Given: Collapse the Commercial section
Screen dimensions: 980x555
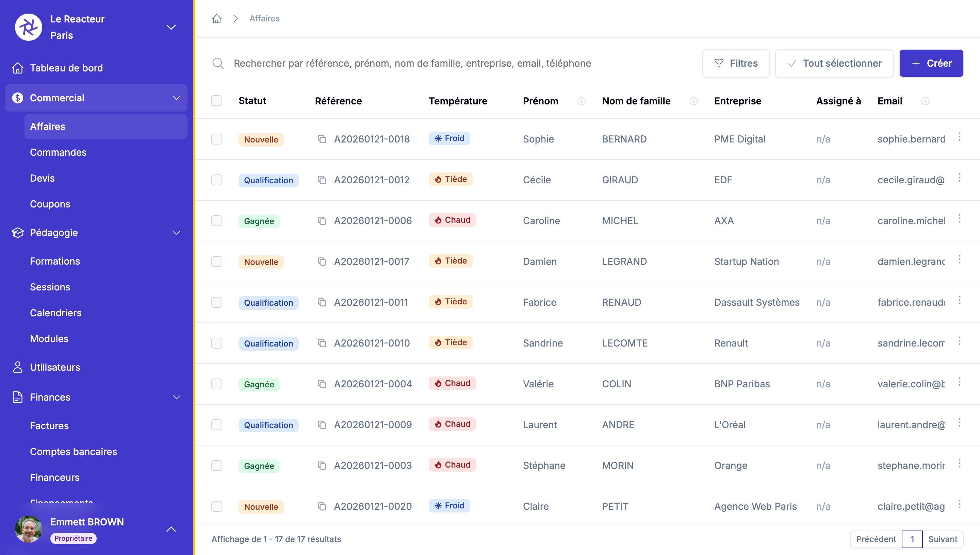Looking at the screenshot, I should pos(177,98).
